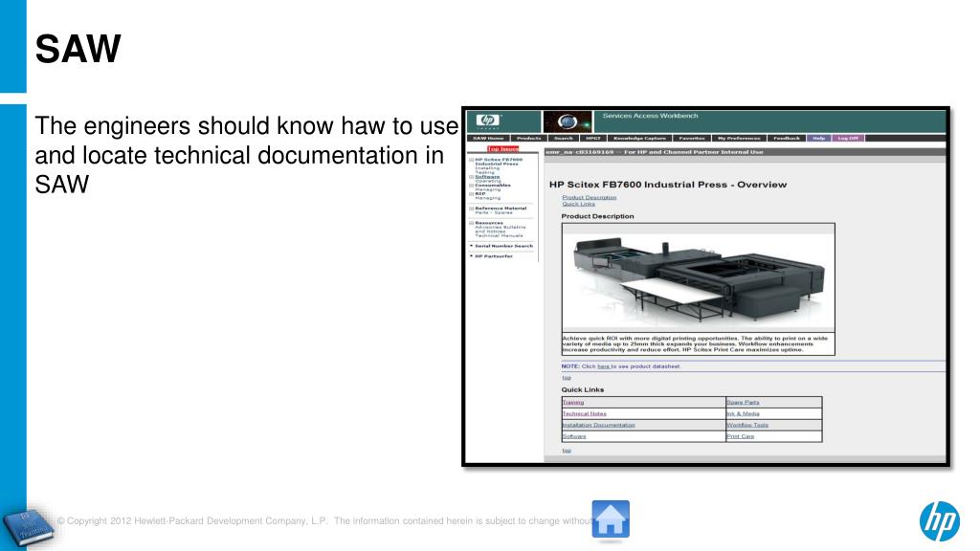The height and width of the screenshot is (551, 980).
Task: Click the 'top' link below the Quick Links table
Action: [x=567, y=450]
